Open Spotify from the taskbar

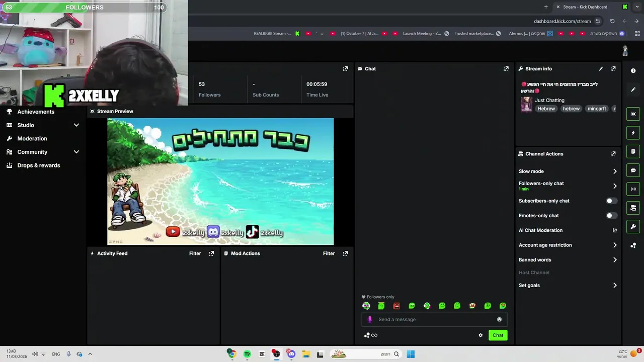click(x=247, y=354)
